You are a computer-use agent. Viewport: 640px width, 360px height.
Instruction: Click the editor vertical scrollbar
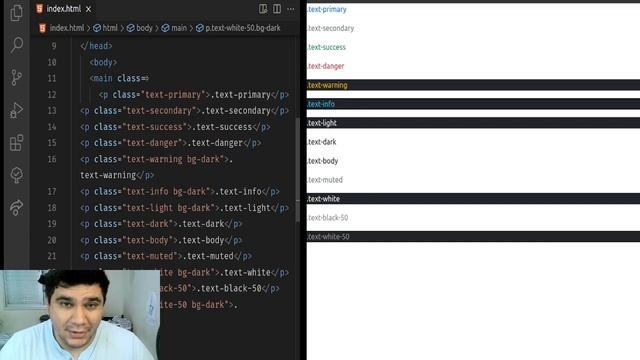298,169
